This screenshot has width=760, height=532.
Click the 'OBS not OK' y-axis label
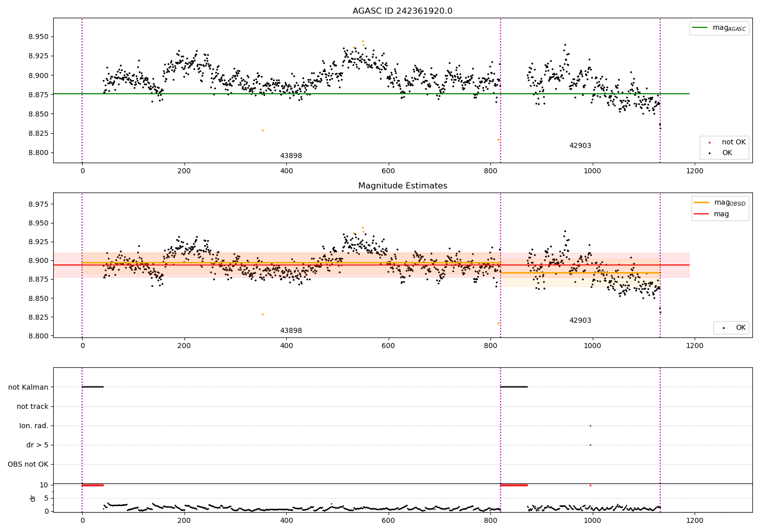[x=28, y=464]
